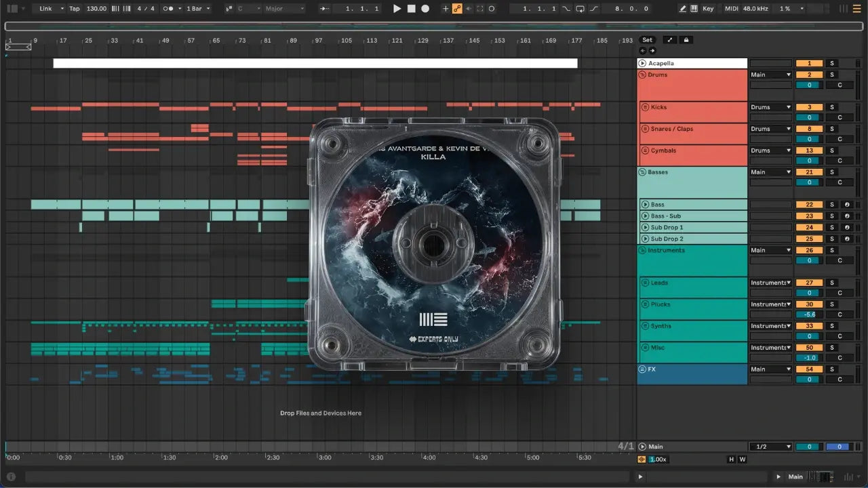Collapse the Instruments group track
Screen dimensions: 868x488
click(642, 250)
